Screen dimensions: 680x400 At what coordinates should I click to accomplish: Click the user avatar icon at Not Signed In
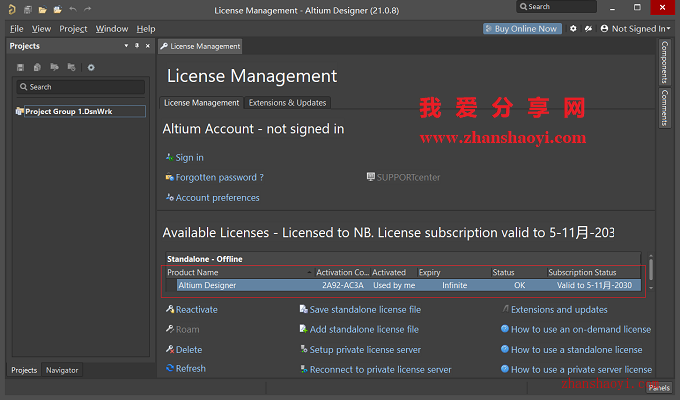pos(604,29)
